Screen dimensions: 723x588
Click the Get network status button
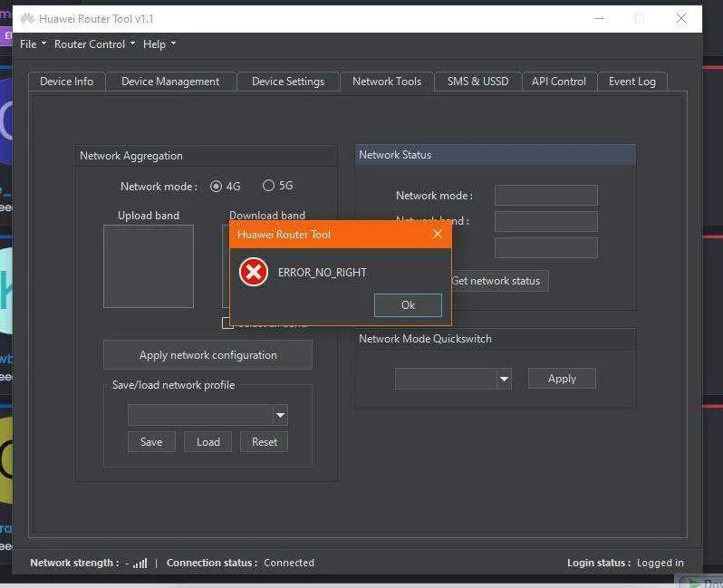(499, 281)
